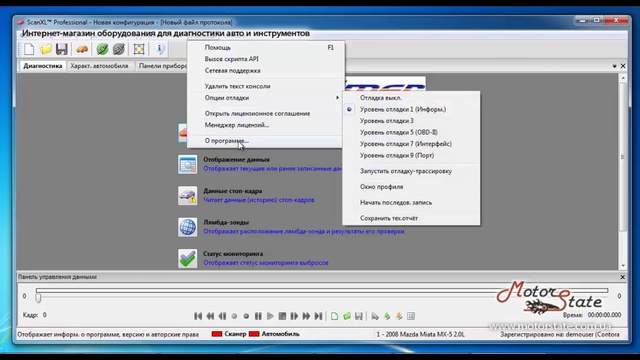Screen dimensions: 640x360
Task: Click the main toolbar floppy disk save icon
Action: 62,49
